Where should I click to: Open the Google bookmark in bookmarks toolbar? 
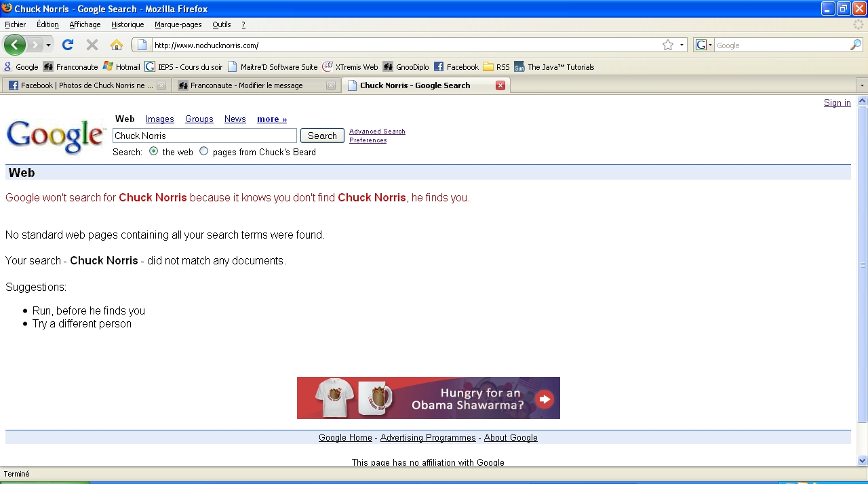pos(22,67)
